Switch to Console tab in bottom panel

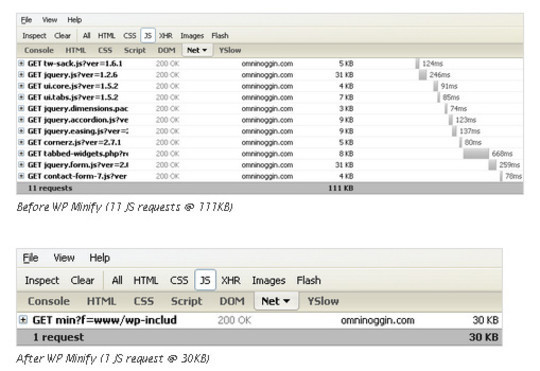coord(49,301)
